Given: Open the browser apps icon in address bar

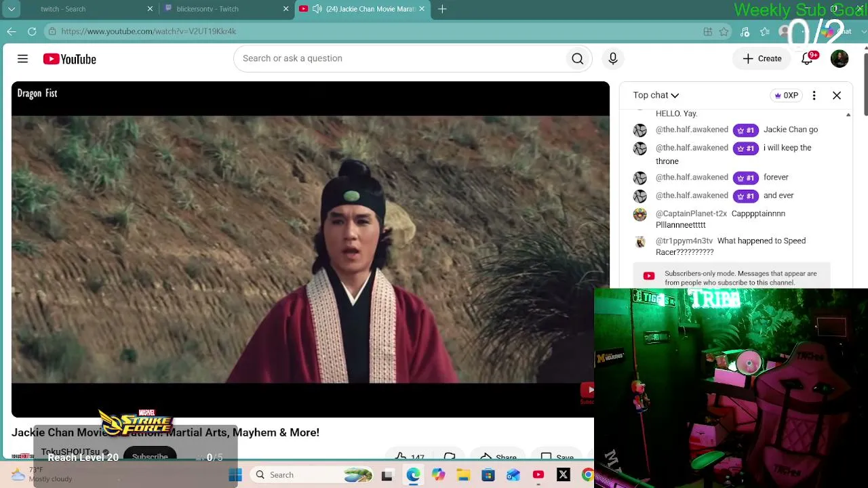Looking at the screenshot, I should point(708,31).
